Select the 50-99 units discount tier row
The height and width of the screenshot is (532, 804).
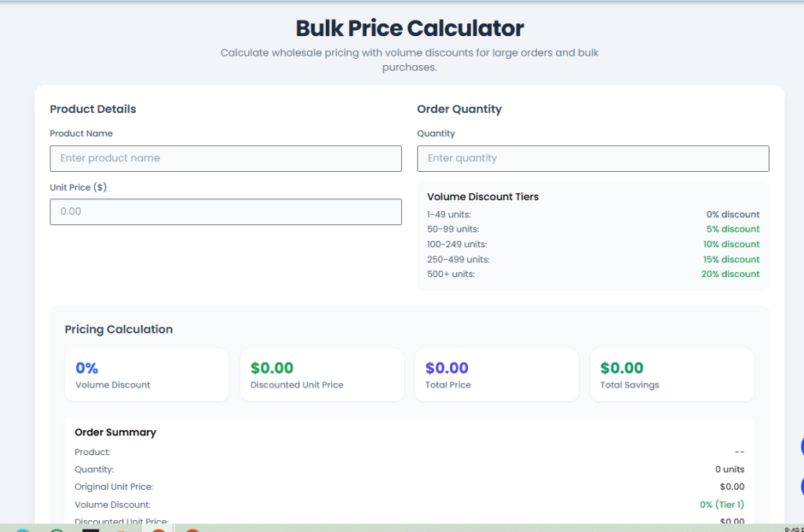593,229
